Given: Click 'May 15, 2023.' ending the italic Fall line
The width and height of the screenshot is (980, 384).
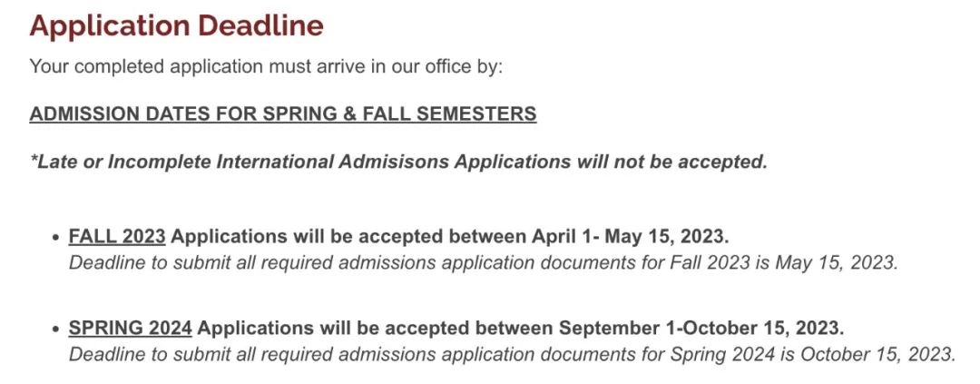Looking at the screenshot, I should click(837, 262).
